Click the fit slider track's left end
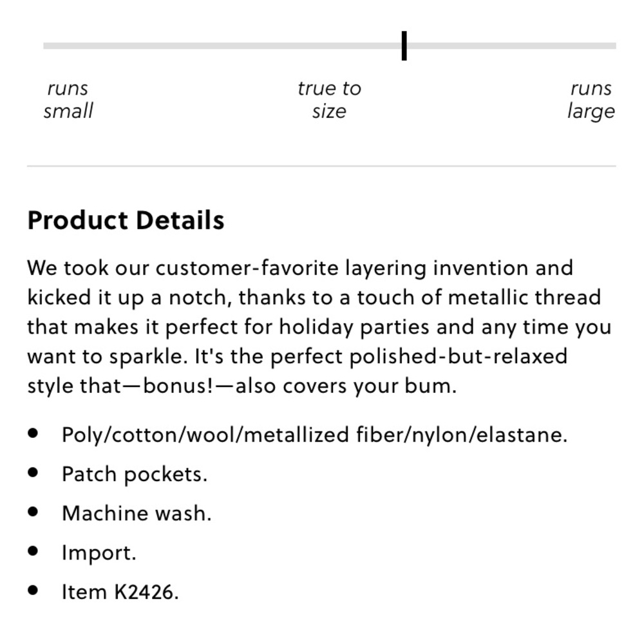 point(46,46)
